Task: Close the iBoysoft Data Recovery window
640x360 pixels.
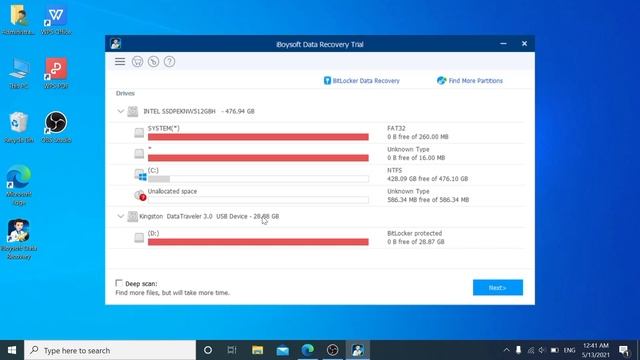Action: 524,44
